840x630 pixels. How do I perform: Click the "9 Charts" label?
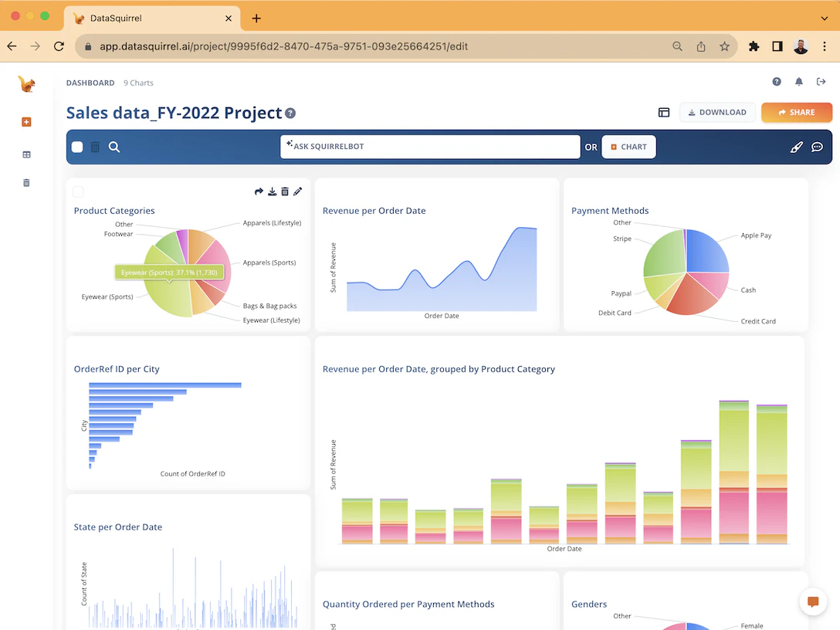coord(138,83)
